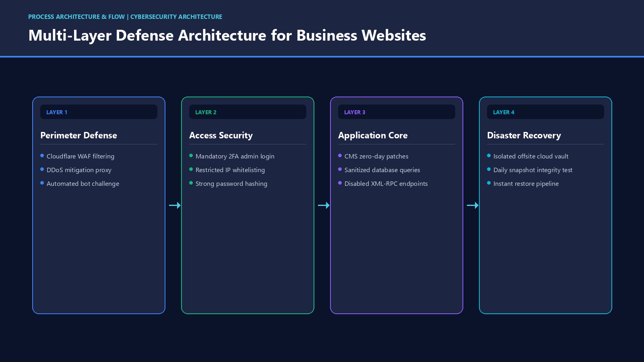644x362 pixels.
Task: Click 'Mandatory 2FA admin login' bullet text
Action: tap(235, 156)
